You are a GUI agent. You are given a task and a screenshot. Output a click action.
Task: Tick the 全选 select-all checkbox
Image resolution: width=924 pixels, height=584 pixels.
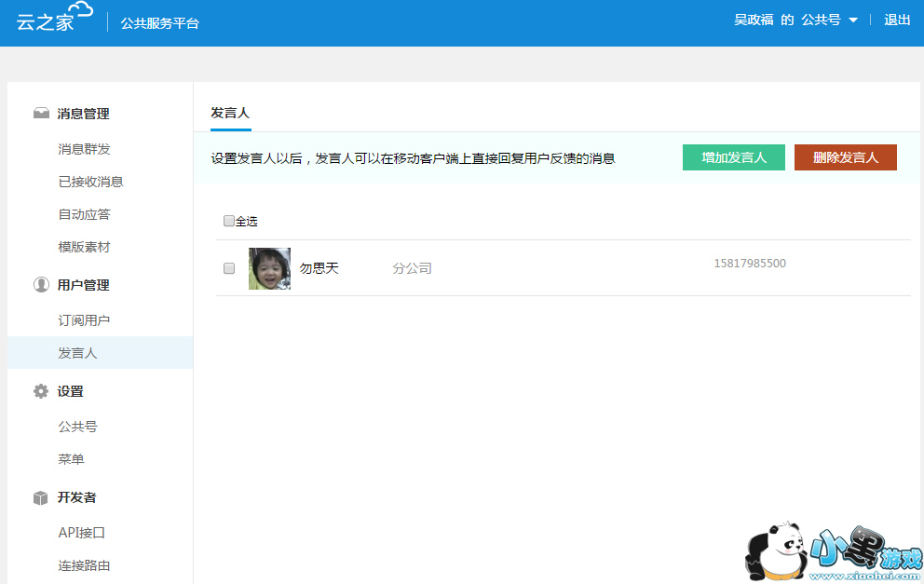[x=229, y=221]
